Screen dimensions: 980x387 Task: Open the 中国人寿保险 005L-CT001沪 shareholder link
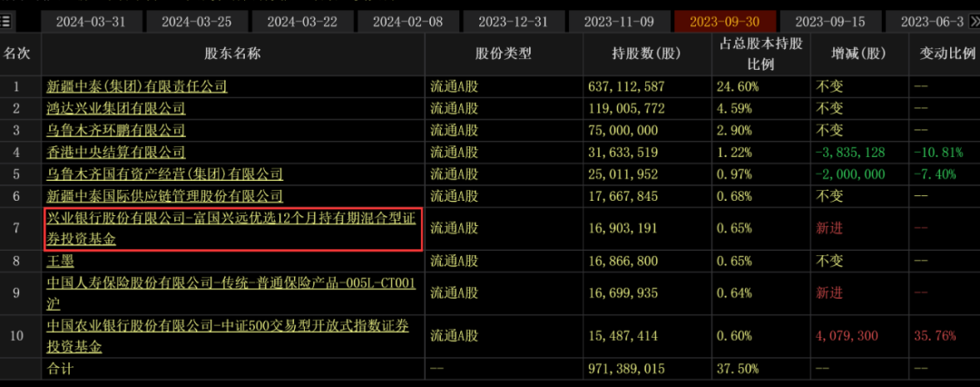coord(231,293)
